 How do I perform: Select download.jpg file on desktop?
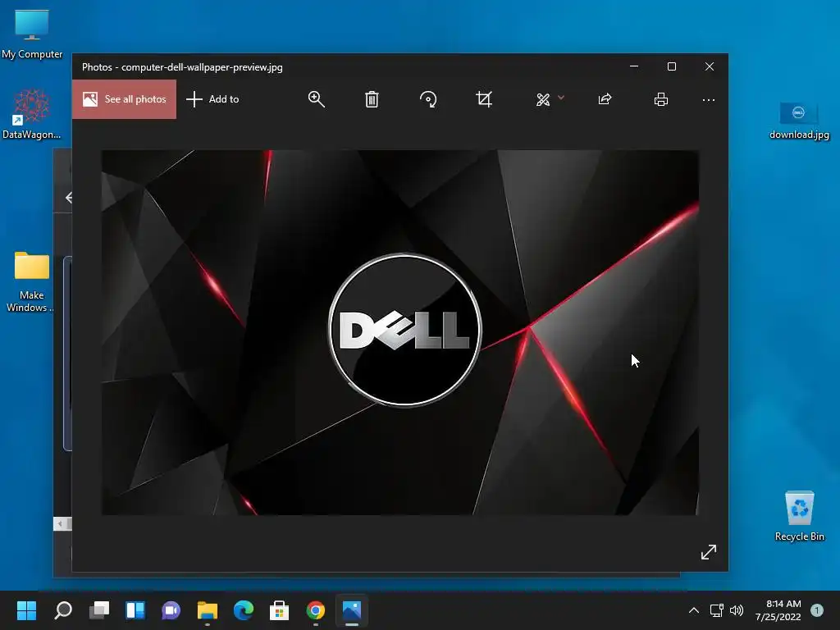pos(799,121)
